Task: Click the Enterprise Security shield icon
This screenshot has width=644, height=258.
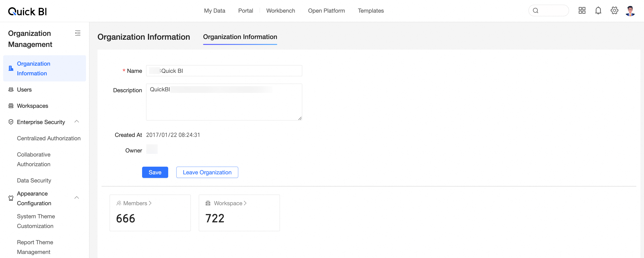Action: (x=11, y=122)
